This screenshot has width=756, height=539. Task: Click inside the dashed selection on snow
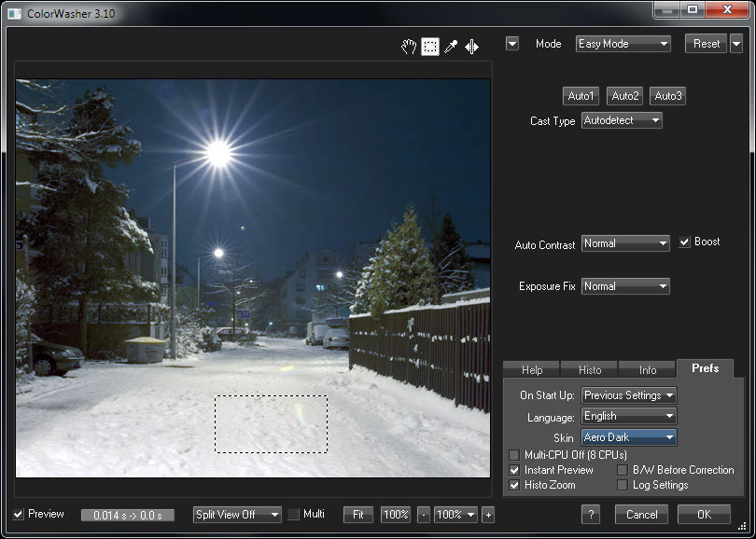(271, 424)
